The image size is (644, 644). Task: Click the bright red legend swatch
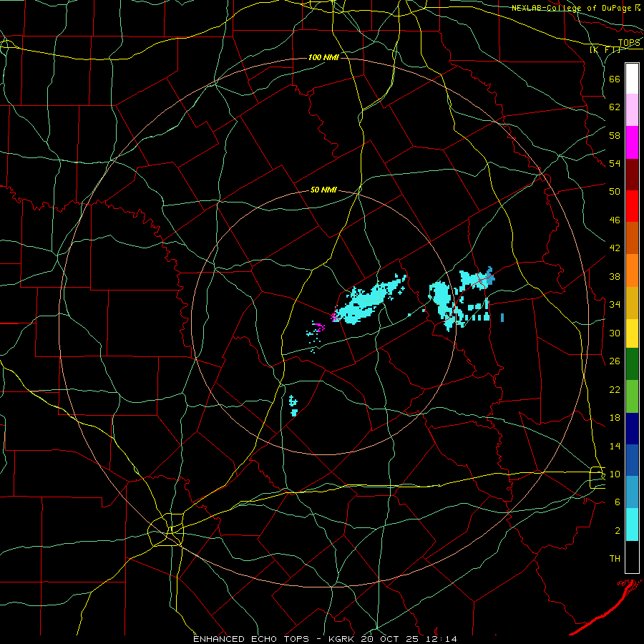pos(632,206)
